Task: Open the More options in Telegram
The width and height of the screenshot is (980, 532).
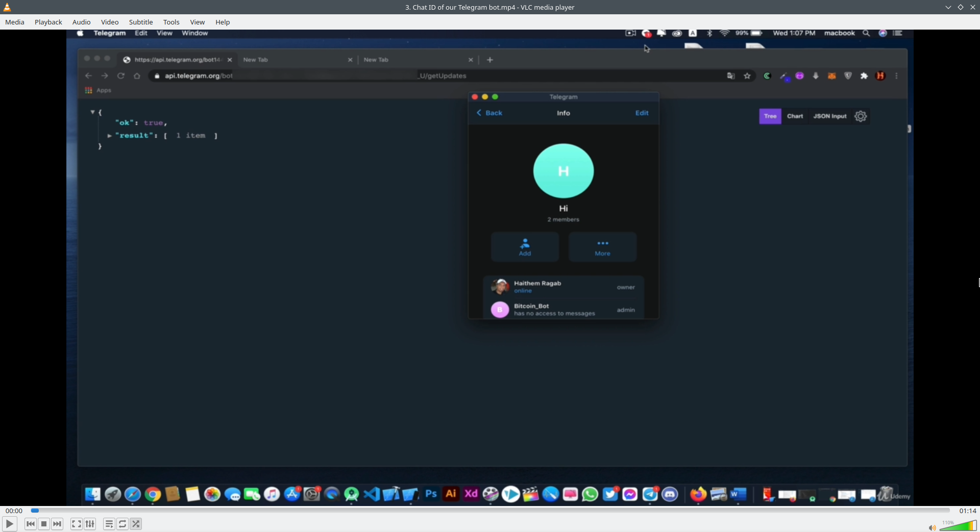Action: coord(603,247)
